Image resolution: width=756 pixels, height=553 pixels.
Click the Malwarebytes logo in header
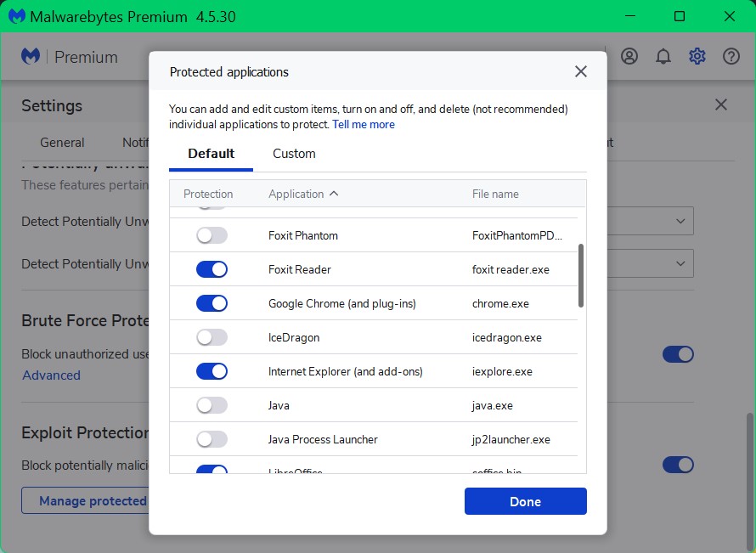(31, 57)
